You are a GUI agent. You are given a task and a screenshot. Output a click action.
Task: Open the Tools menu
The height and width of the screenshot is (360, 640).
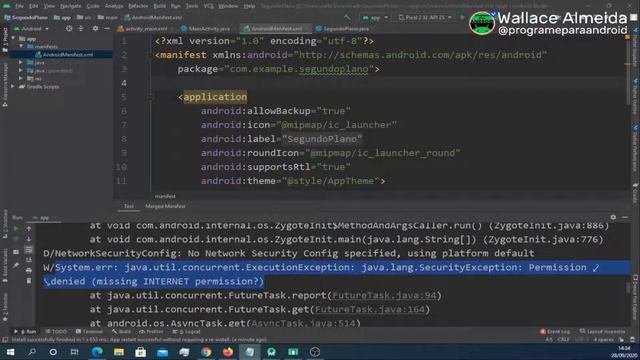192,6
